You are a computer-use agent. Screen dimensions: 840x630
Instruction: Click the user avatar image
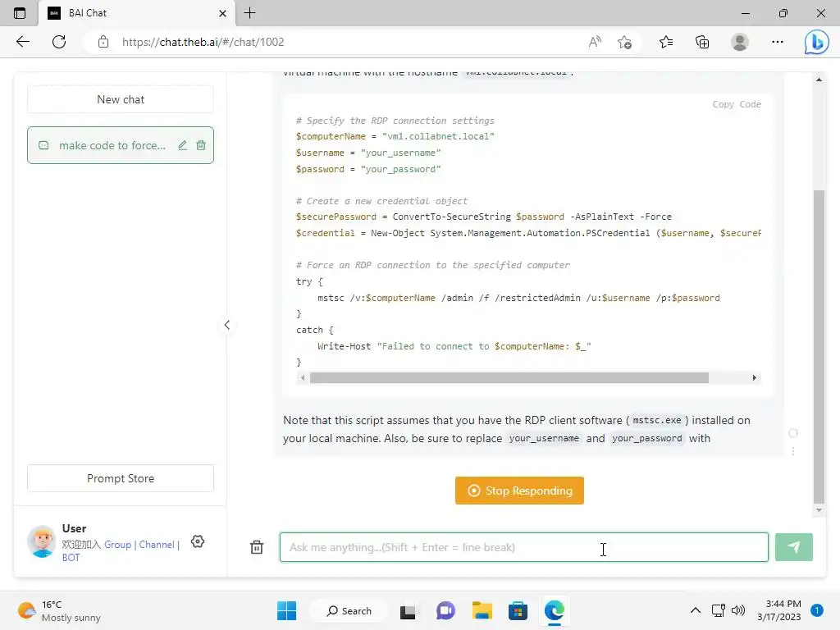tap(42, 541)
